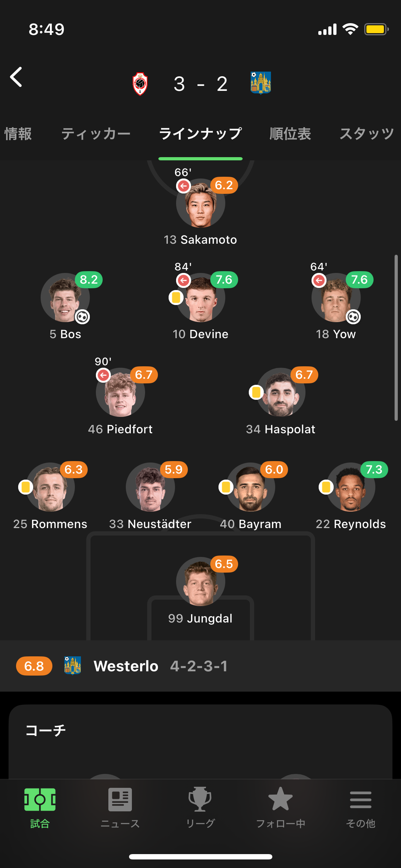Select Reynolds' 7.3 rating badge

tap(374, 470)
